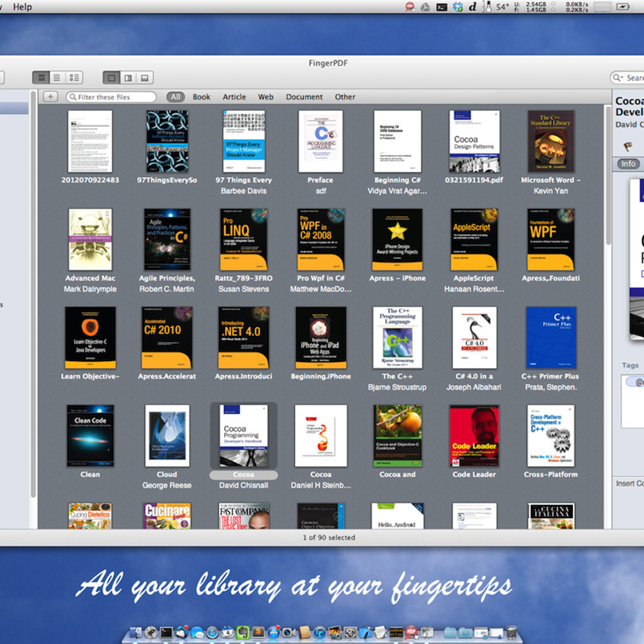This screenshot has height=644, width=644.
Task: Select the Code Leader book
Action: click(x=474, y=435)
